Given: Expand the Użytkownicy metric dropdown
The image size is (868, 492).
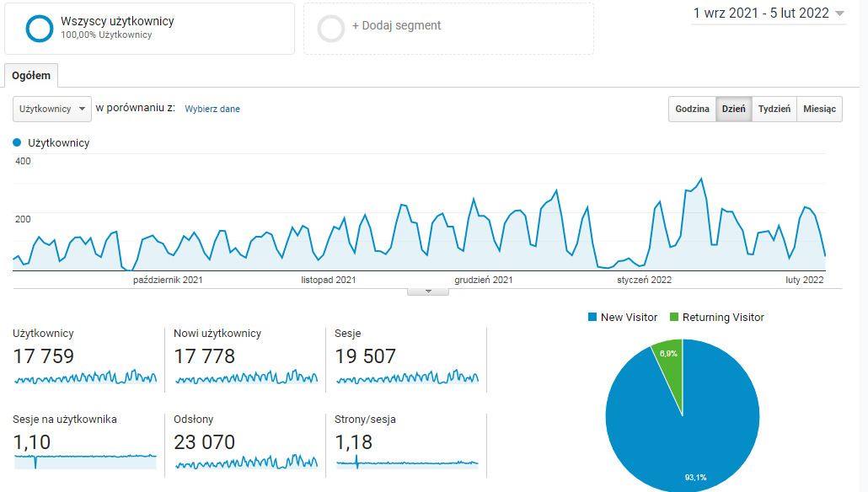Looking at the screenshot, I should (52, 109).
